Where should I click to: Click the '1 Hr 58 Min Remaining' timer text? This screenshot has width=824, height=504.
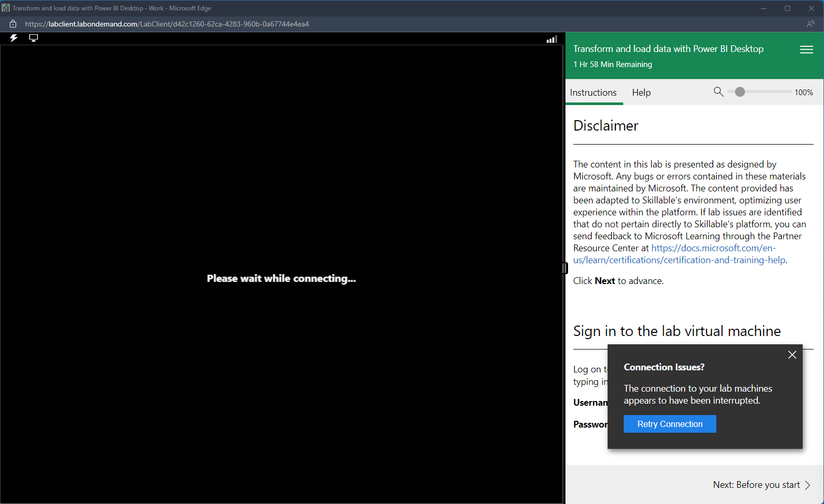click(612, 64)
